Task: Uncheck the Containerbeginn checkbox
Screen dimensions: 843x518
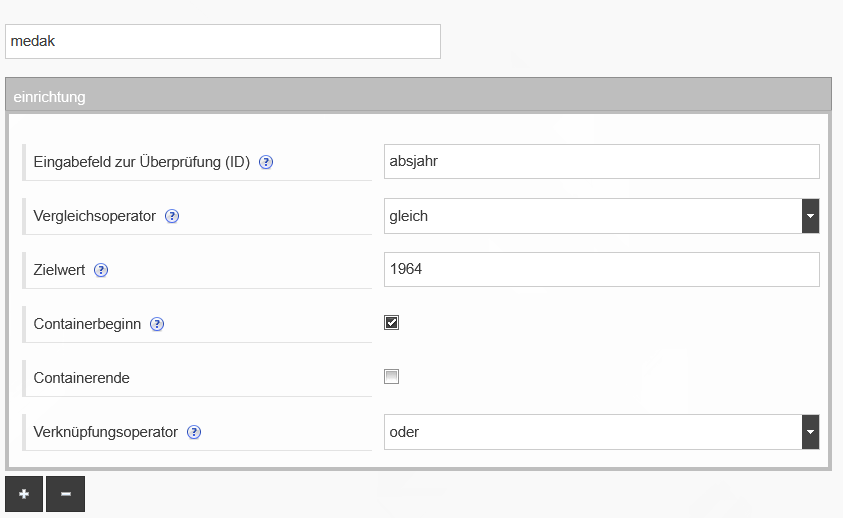Action: pos(392,322)
